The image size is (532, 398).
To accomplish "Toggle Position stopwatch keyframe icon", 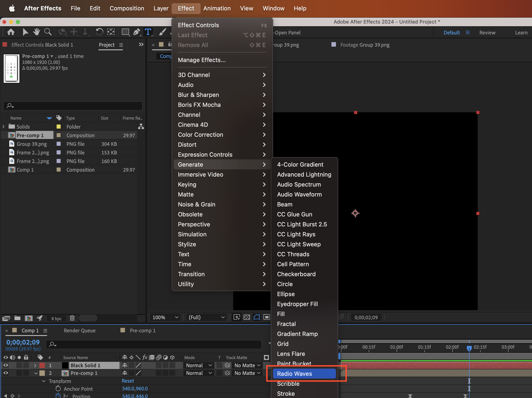I will 58,396.
